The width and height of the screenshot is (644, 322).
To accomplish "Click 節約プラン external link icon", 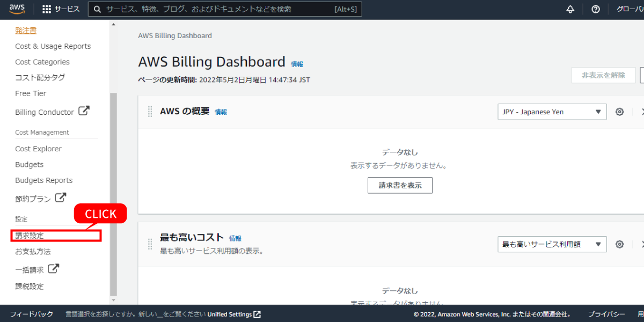I will click(x=61, y=197).
